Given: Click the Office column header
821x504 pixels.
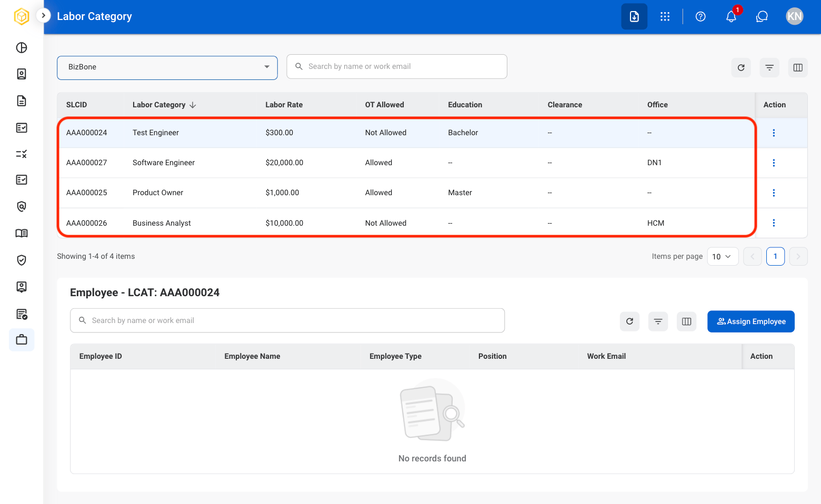Looking at the screenshot, I should (657, 105).
